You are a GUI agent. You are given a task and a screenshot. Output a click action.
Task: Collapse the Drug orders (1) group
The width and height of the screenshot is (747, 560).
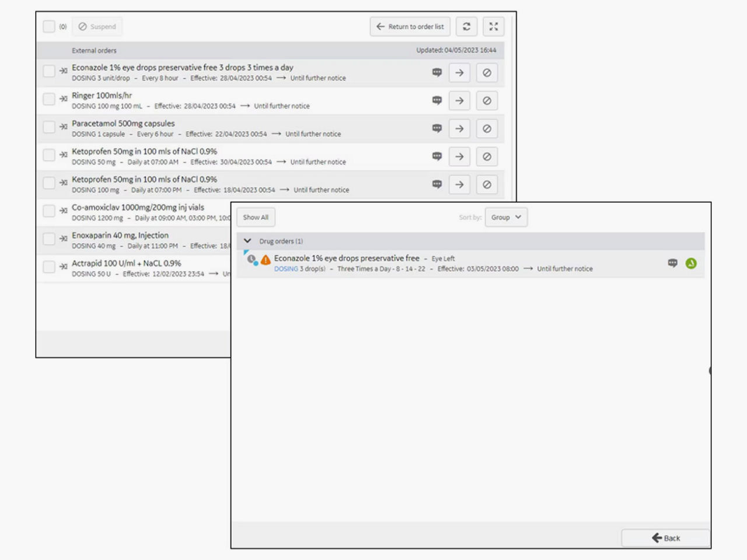point(247,240)
